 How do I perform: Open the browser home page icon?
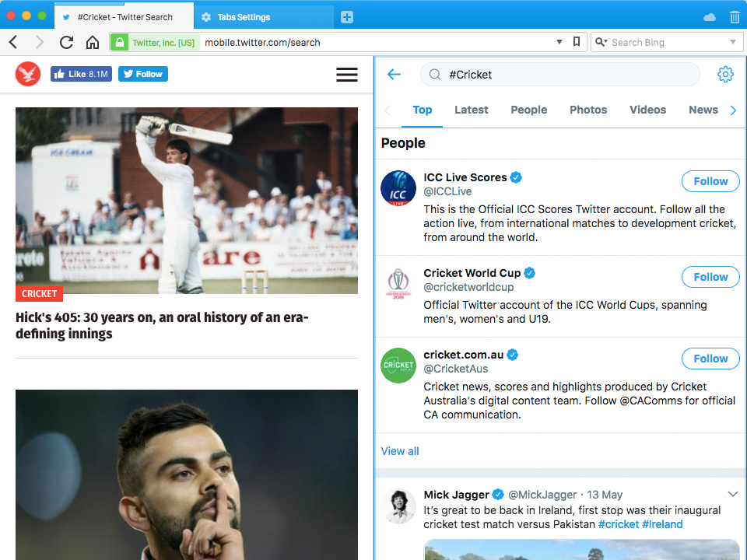pos(93,42)
